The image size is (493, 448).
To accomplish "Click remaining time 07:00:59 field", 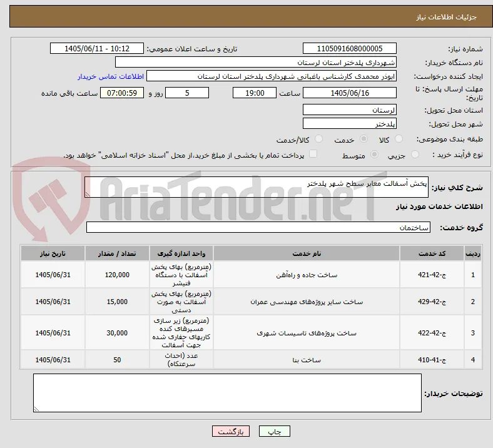I will tap(122, 93).
